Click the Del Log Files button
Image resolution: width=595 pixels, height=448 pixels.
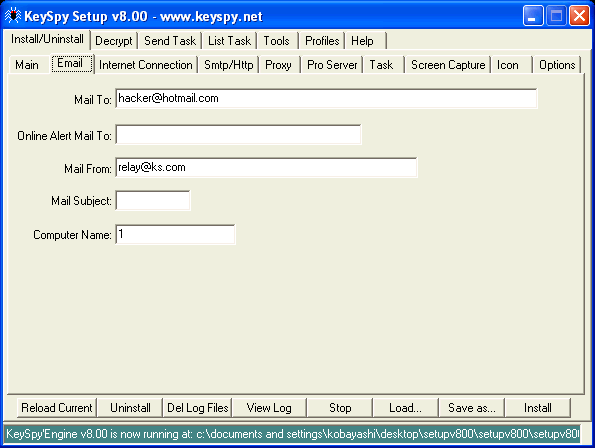[197, 408]
